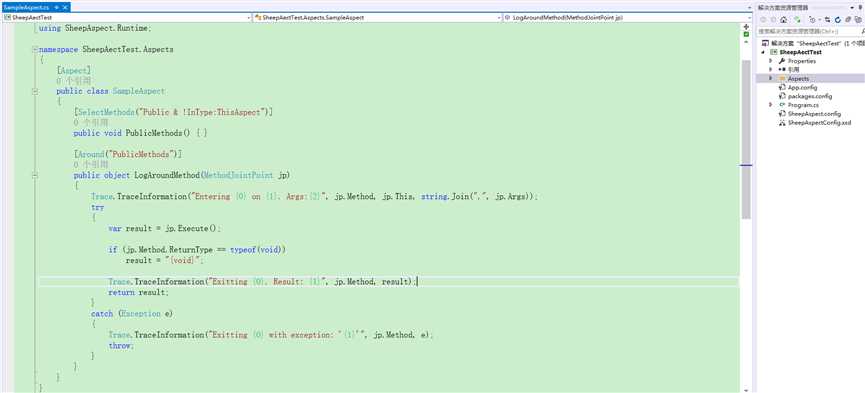Click the Collapse All icon in Solution Explorer
This screenshot has width=865, height=393.
click(848, 19)
